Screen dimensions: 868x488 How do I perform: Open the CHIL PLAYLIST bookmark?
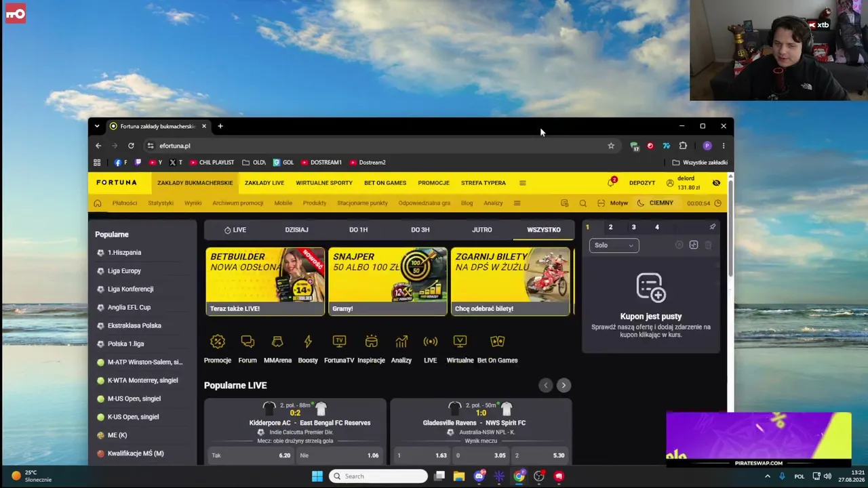[x=212, y=163]
